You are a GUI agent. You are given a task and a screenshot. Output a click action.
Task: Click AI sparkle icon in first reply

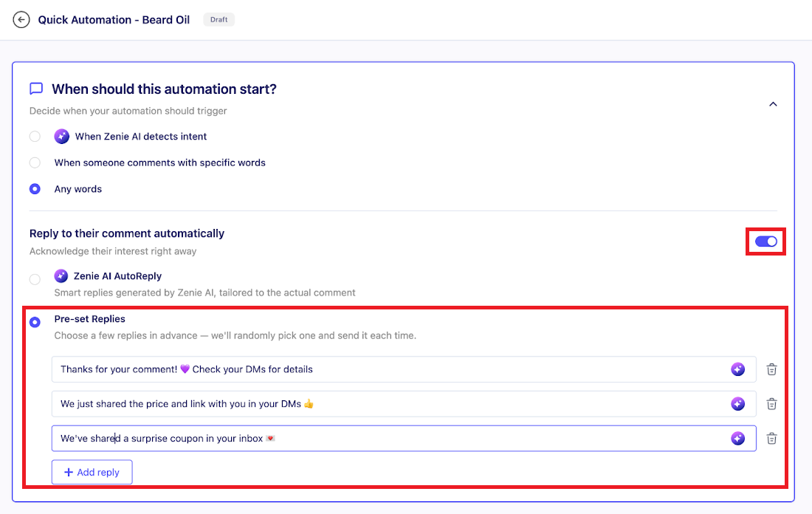737,369
